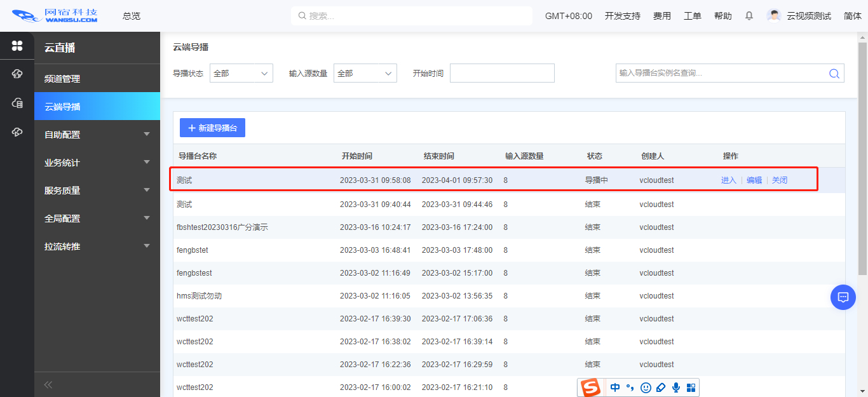Open the blue chat support bubble
868x397 pixels.
(x=843, y=297)
